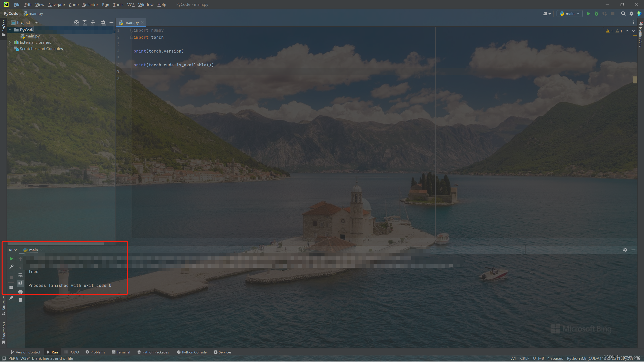Open Search Everywhere magnifier icon
Image resolution: width=644 pixels, height=362 pixels.
tap(623, 14)
